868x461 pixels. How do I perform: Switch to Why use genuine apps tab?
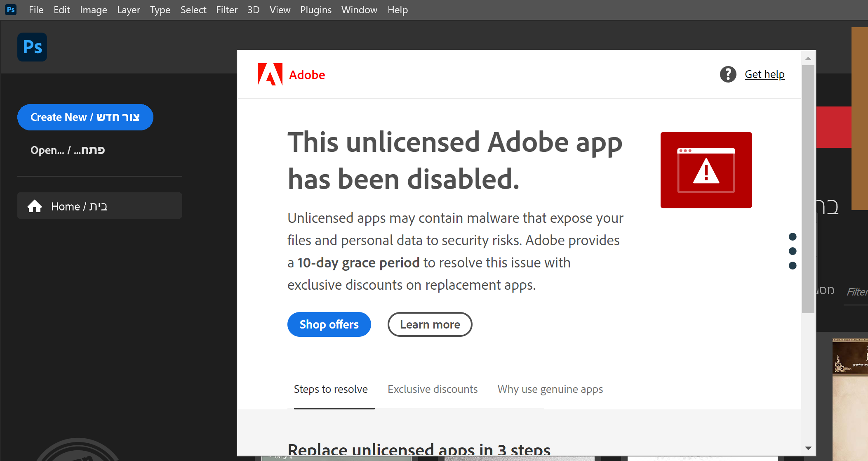(x=550, y=389)
